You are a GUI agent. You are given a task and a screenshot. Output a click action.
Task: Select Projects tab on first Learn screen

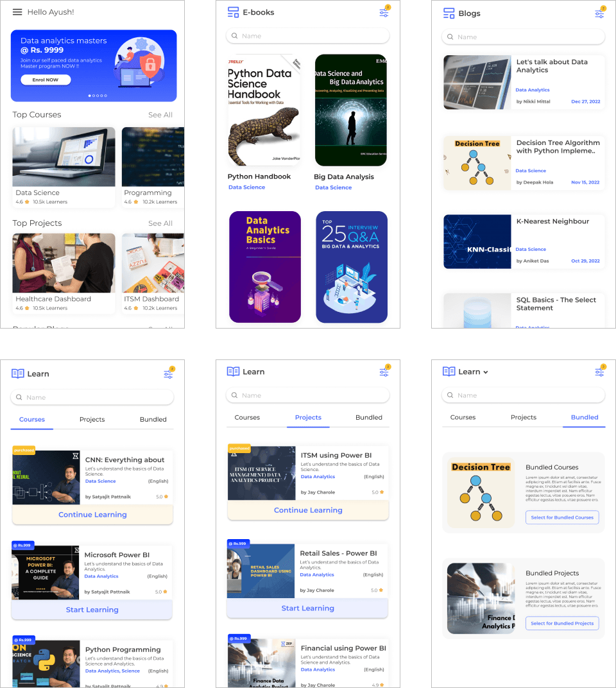[92, 420]
